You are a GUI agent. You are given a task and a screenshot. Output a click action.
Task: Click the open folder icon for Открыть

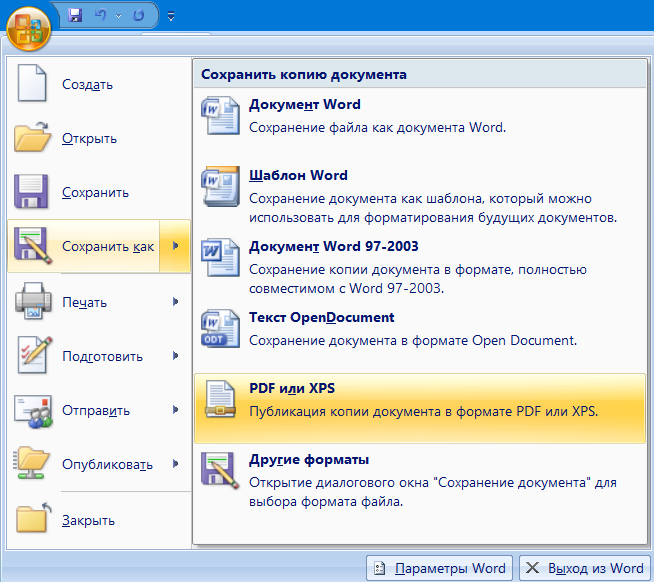point(33,137)
